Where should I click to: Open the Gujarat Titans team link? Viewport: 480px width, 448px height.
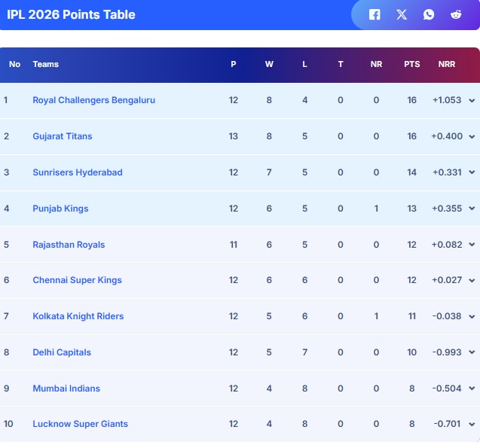tap(63, 136)
